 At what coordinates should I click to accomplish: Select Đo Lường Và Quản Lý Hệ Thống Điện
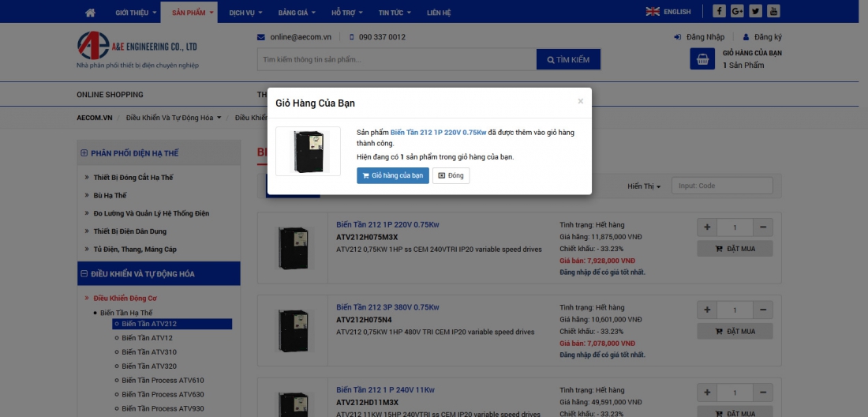(152, 213)
